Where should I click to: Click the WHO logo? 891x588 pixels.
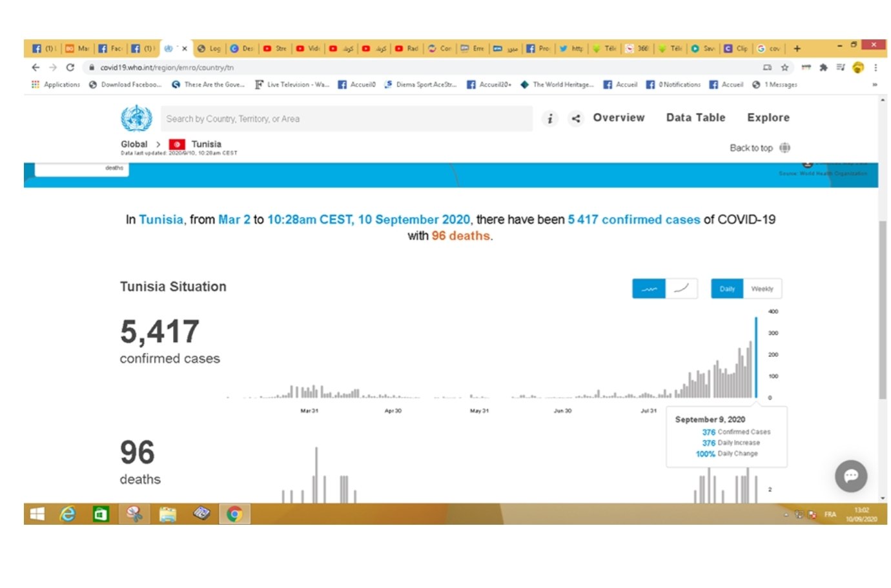point(136,118)
